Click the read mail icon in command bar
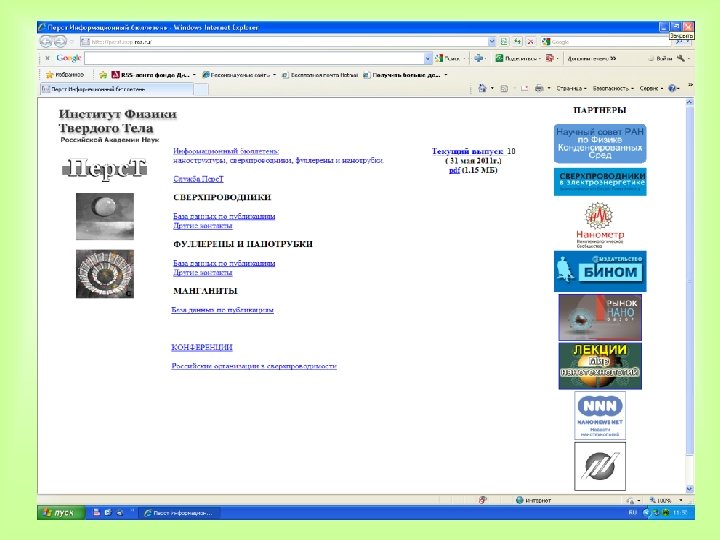Screen dimensions: 720x540 (524, 88)
